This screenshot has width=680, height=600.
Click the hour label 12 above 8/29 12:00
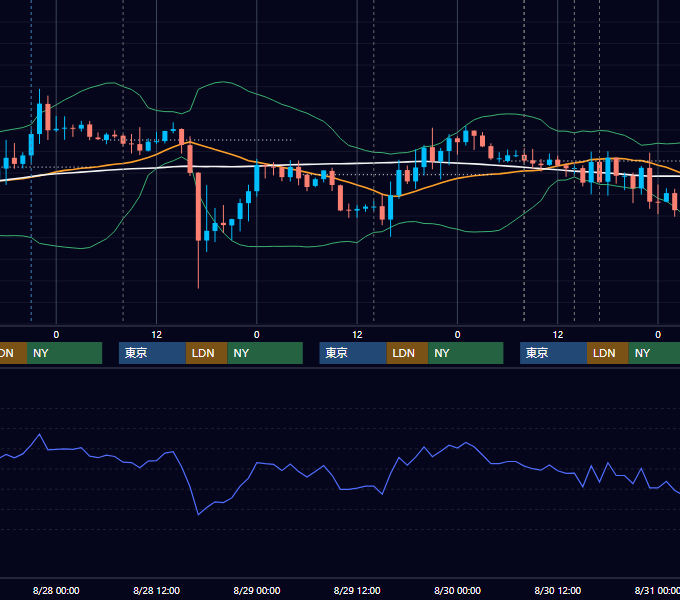click(357, 335)
